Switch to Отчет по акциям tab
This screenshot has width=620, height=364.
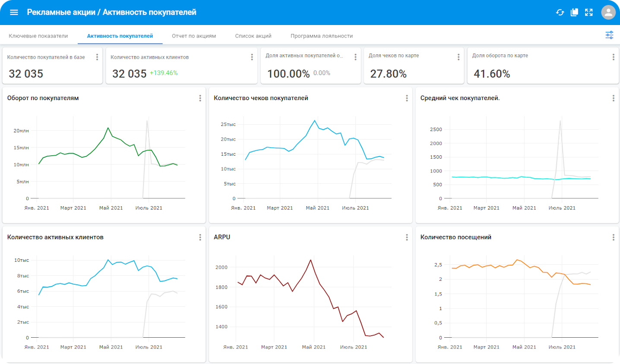194,36
